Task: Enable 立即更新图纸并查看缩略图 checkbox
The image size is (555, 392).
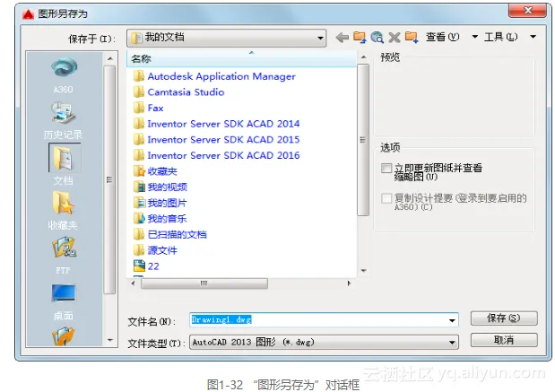Action: (386, 168)
